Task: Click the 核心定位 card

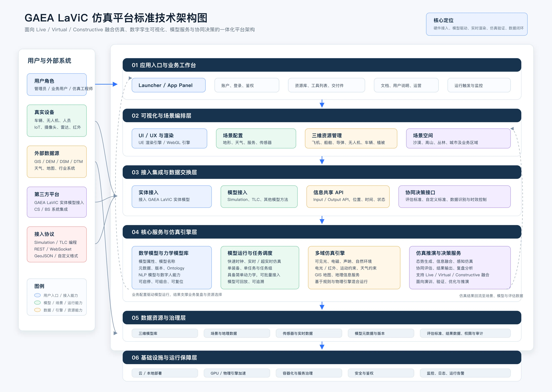Action: [477, 24]
